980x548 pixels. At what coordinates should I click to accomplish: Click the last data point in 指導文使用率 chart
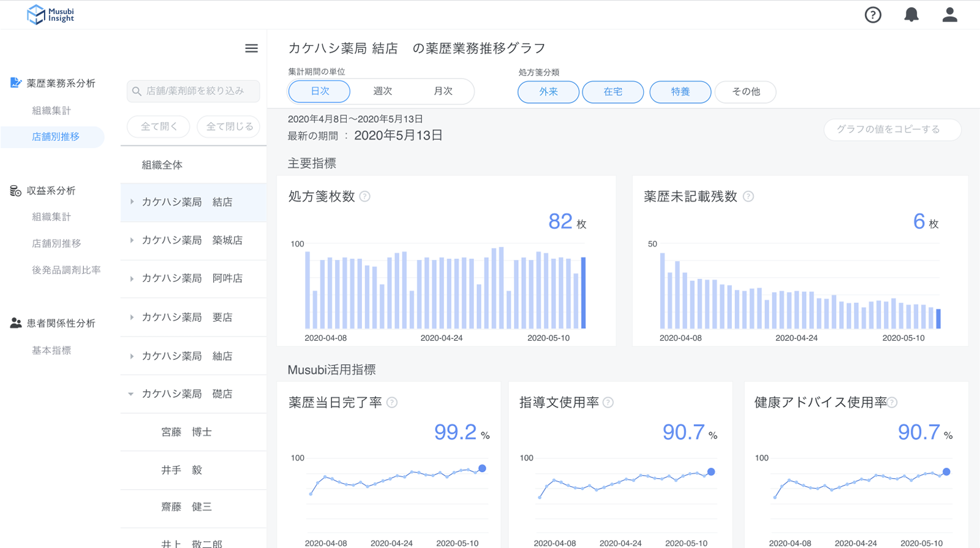[711, 472]
